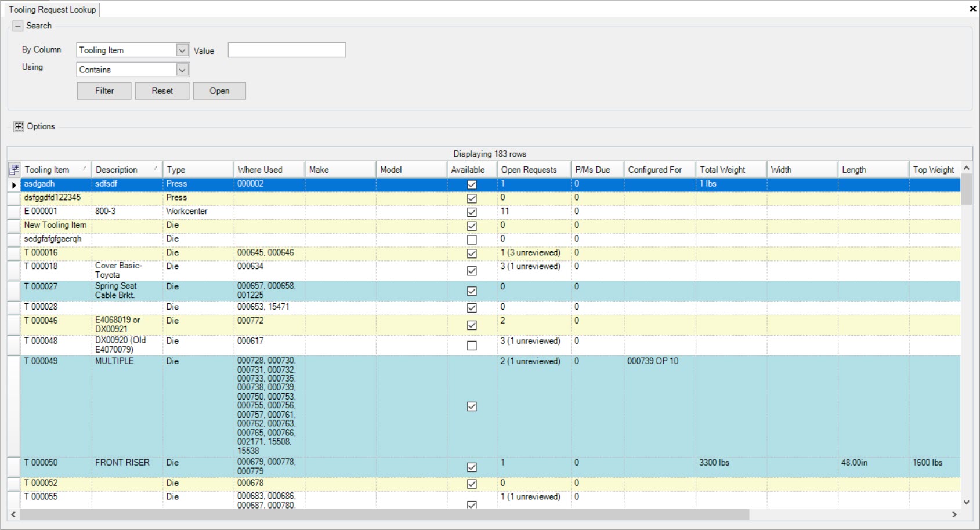Click into the Value input field
The height and width of the screenshot is (530, 980).
pyautogui.click(x=287, y=50)
